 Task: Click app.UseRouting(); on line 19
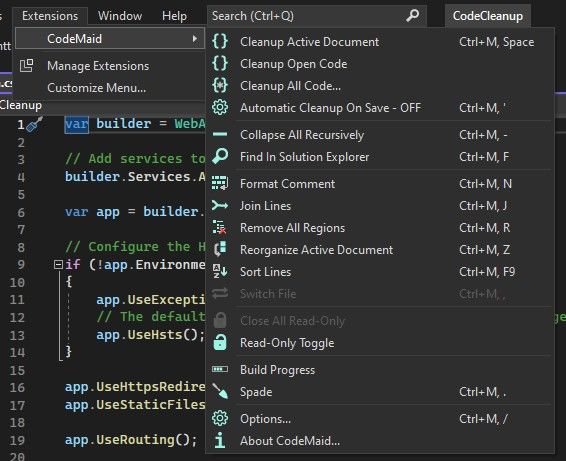click(131, 440)
